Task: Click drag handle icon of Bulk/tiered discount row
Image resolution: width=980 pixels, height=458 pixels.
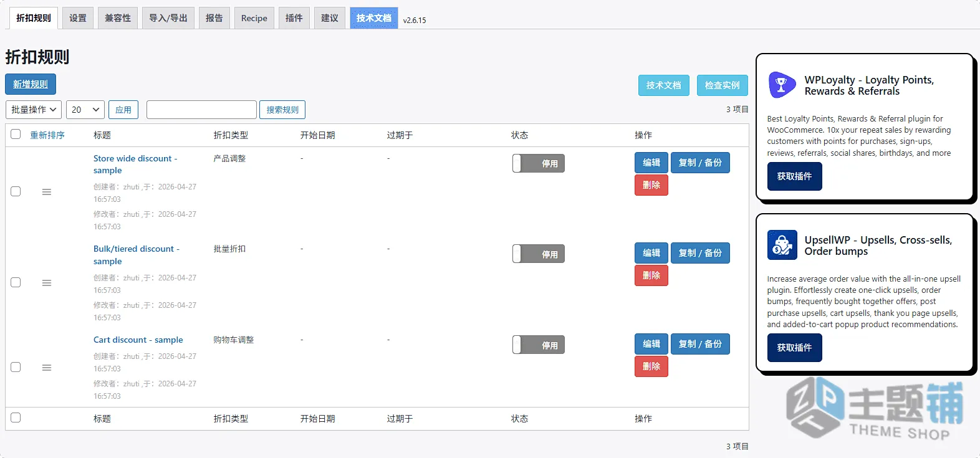Action: coord(47,283)
